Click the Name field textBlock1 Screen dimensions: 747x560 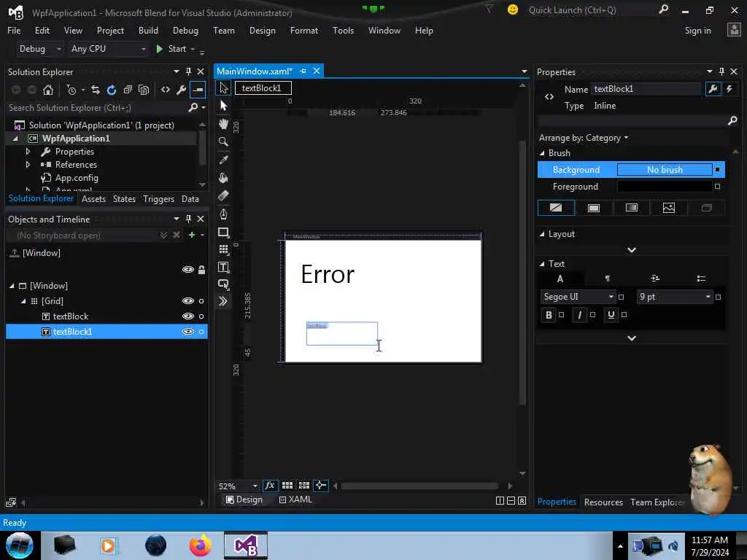coord(647,89)
